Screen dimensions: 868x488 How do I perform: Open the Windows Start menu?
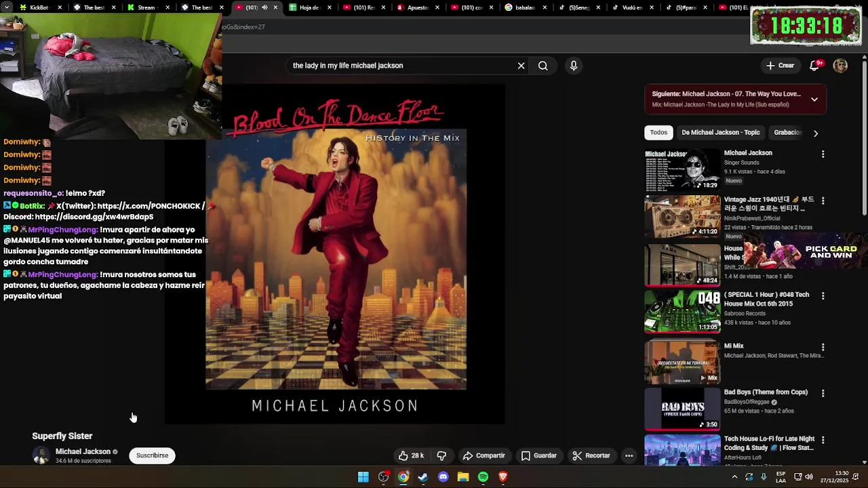[363, 477]
